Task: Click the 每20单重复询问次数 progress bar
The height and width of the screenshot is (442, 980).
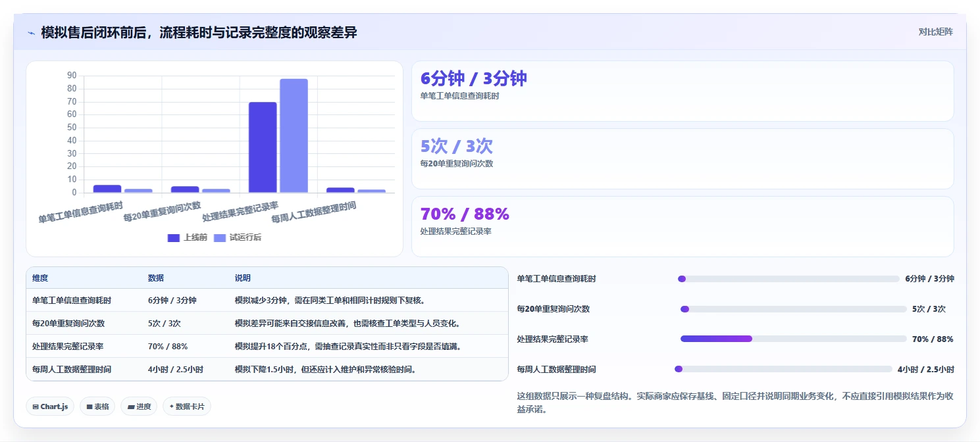Action: tap(794, 309)
